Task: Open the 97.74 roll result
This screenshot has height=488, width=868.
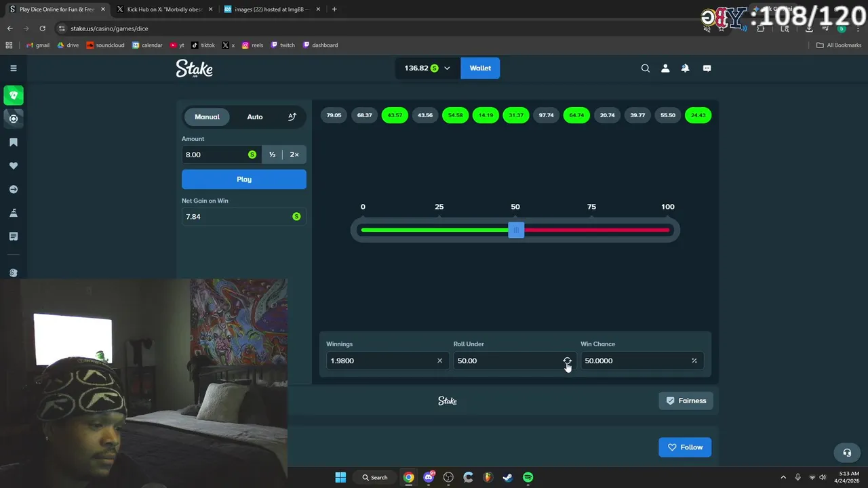Action: click(x=546, y=115)
